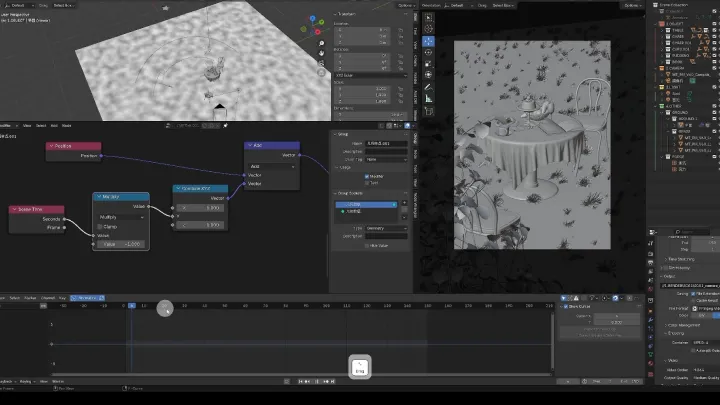Image resolution: width=720 pixels, height=405 pixels.
Task: Open the Object Data properties tab icon
Action: coord(651,355)
